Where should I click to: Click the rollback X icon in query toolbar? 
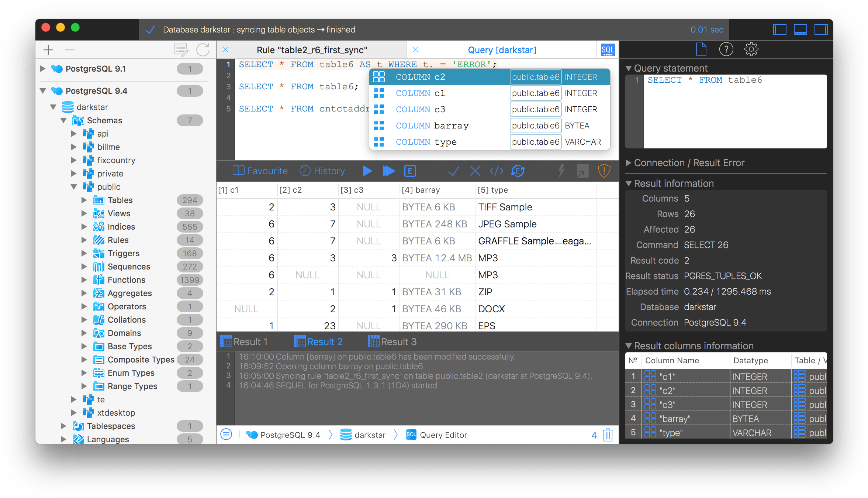pos(475,171)
